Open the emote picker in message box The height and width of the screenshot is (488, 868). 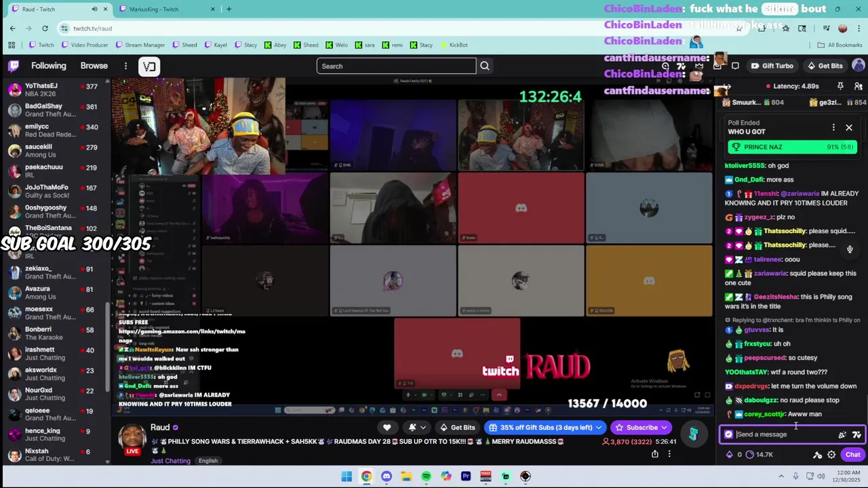pyautogui.click(x=857, y=434)
